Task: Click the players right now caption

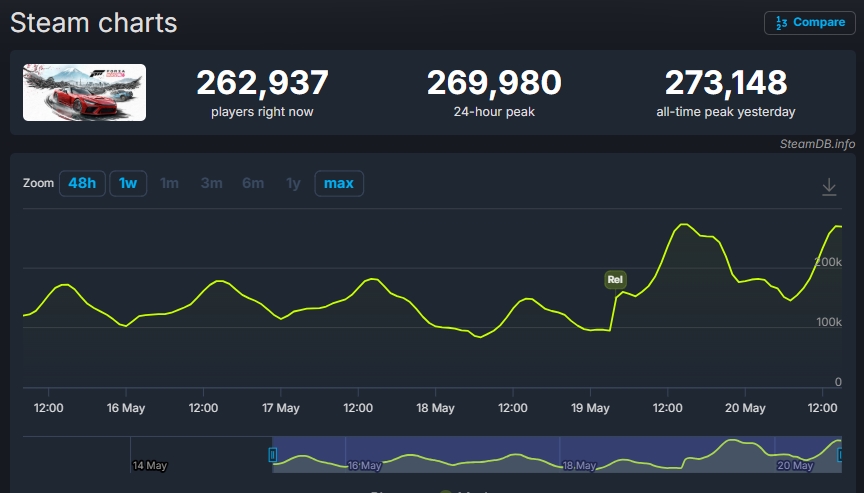Action: point(262,112)
